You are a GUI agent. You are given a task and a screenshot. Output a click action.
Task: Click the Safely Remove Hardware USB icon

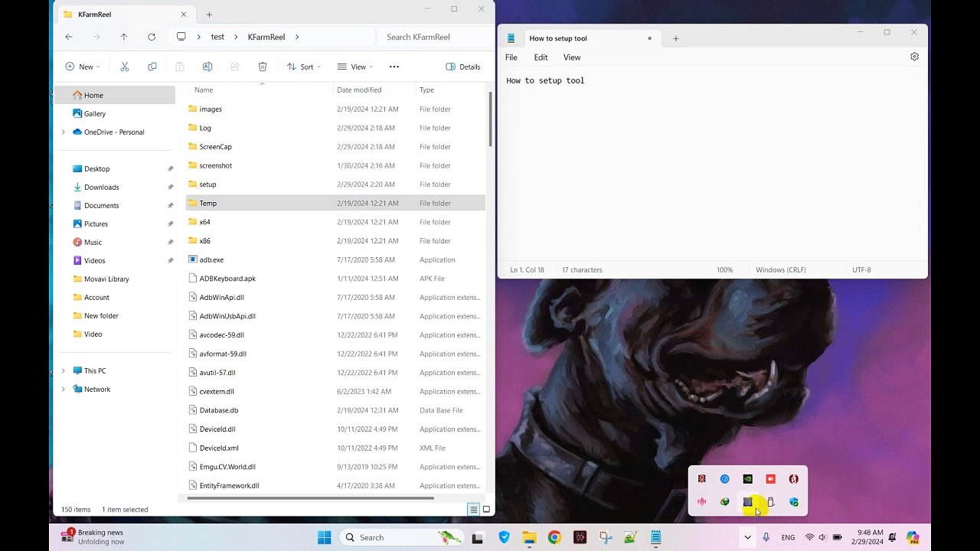point(771,502)
